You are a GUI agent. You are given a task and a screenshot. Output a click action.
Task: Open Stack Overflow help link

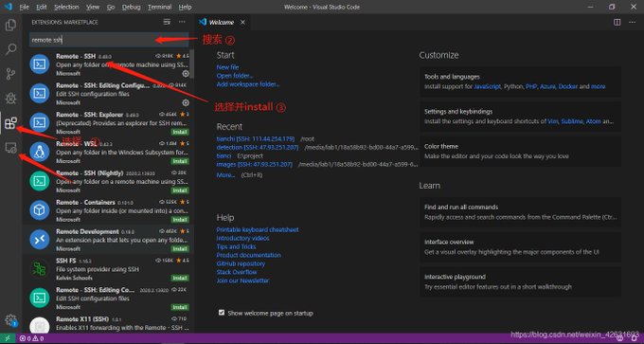[x=237, y=272]
